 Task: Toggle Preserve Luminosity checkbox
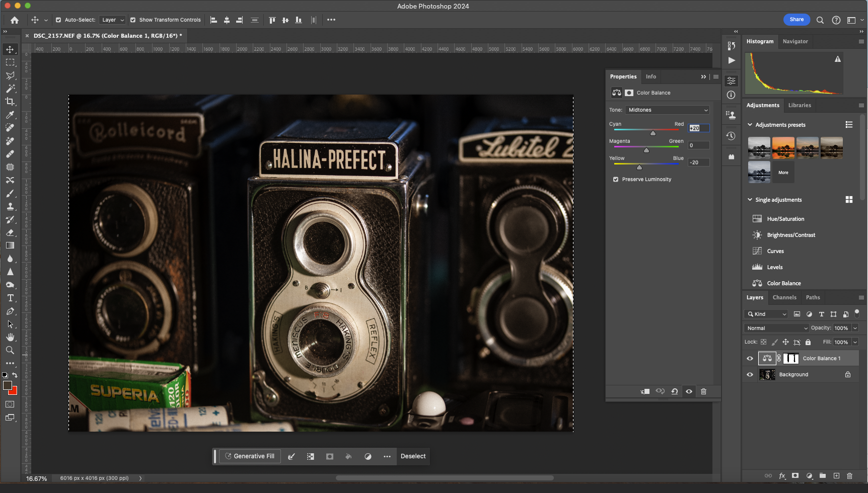pyautogui.click(x=615, y=179)
